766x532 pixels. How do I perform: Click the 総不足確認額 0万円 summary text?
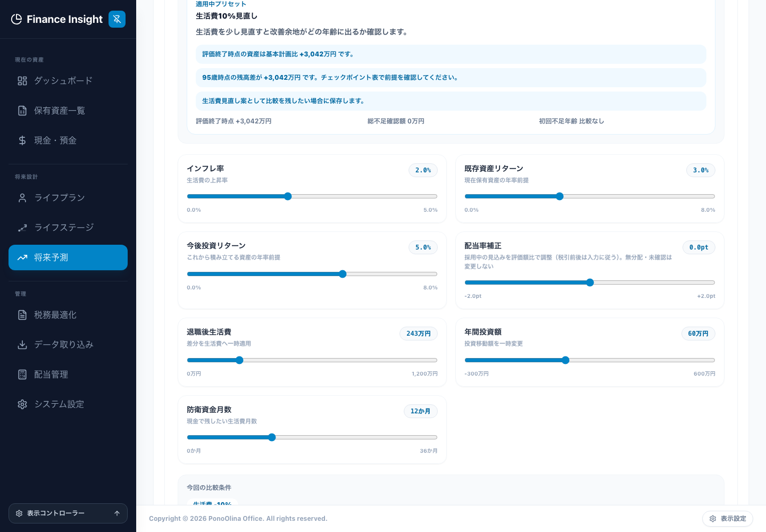(x=396, y=121)
